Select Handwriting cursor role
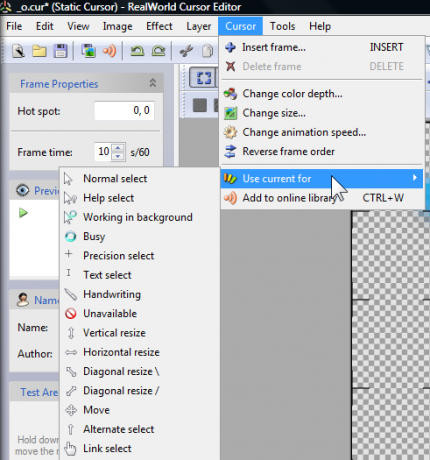This screenshot has width=430, height=460. click(x=140, y=294)
